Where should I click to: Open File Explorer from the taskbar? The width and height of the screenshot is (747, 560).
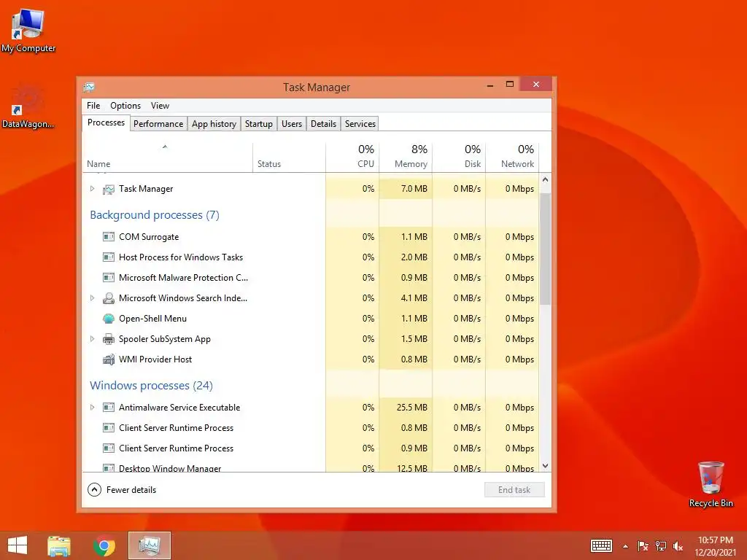59,545
